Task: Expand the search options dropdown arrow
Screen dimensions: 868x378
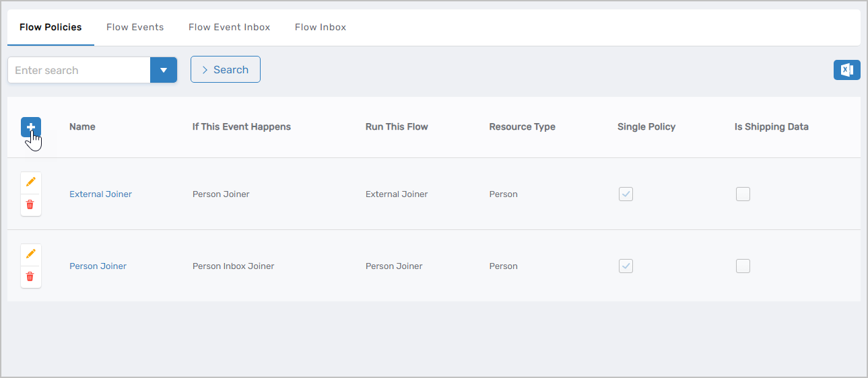Action: 164,70
